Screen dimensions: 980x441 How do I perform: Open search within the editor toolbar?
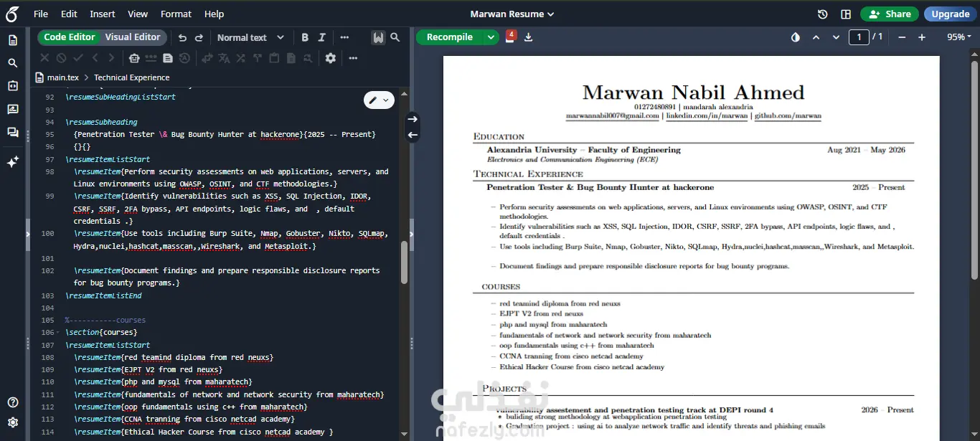[395, 37]
